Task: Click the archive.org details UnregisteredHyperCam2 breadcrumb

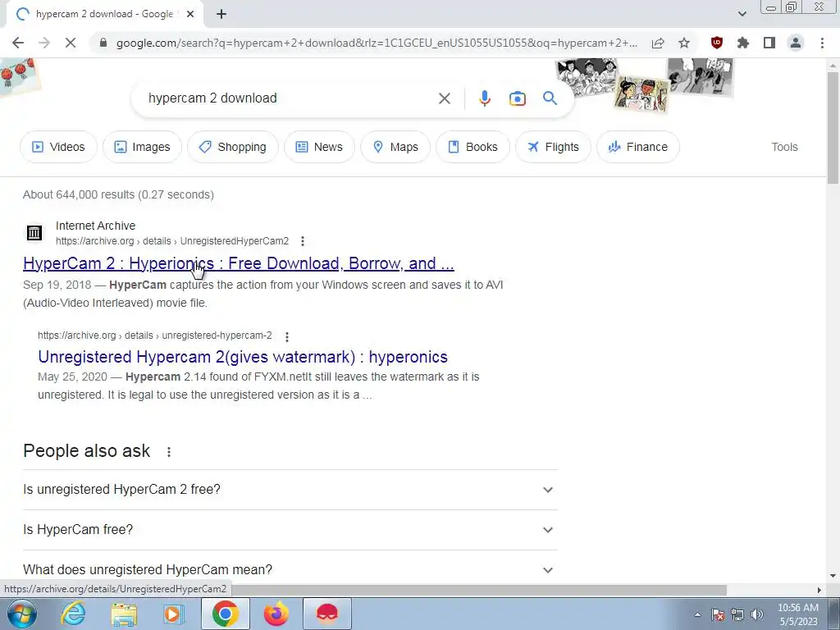Action: pyautogui.click(x=172, y=241)
